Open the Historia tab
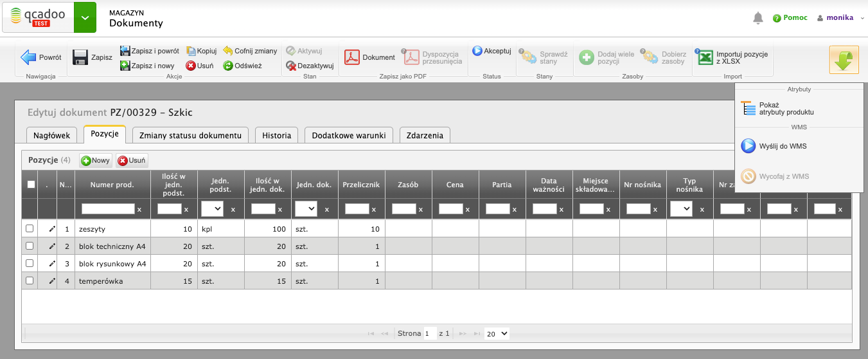This screenshot has height=359, width=868. [x=277, y=135]
